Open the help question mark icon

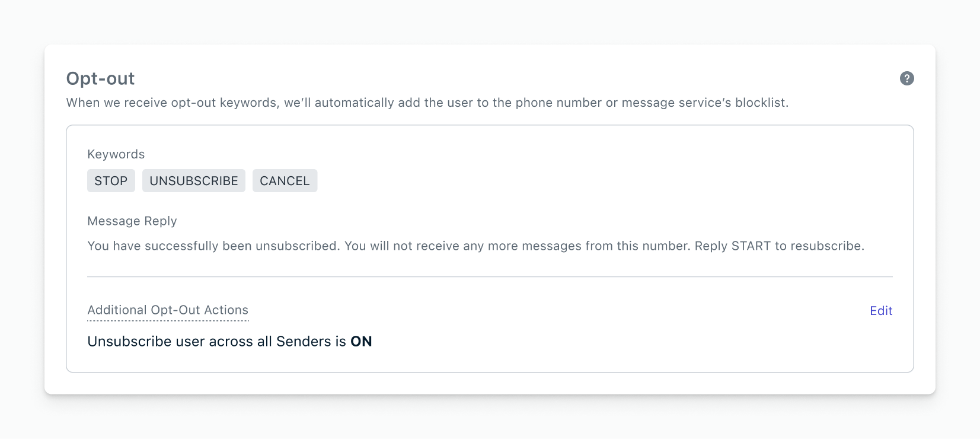[x=906, y=78]
